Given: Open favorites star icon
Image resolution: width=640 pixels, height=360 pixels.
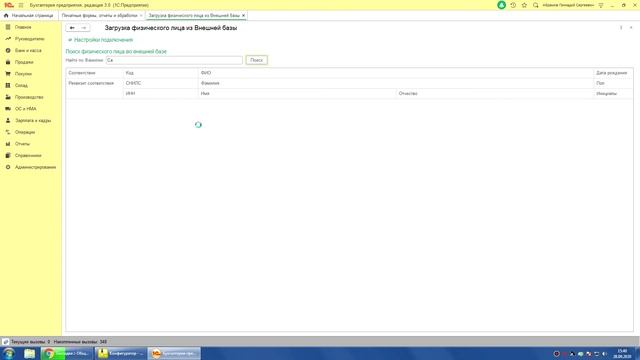Looking at the screenshot, I should pyautogui.click(x=524, y=5).
